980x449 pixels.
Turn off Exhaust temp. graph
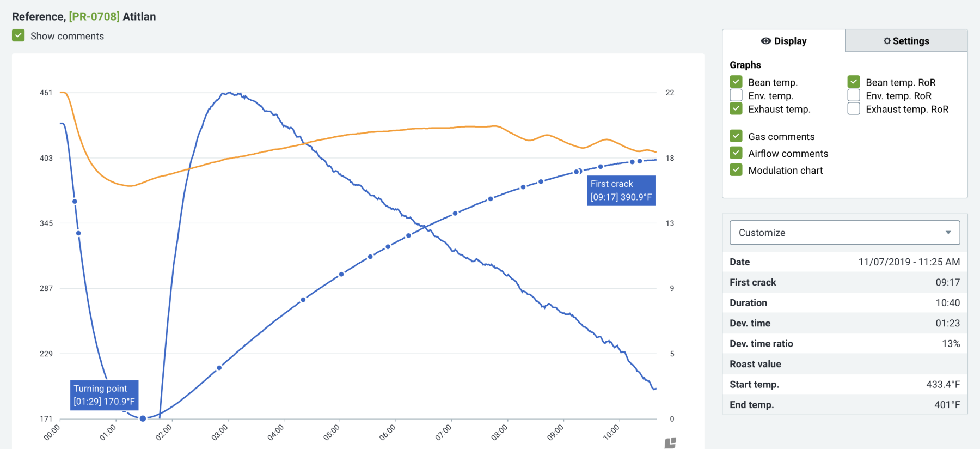[x=736, y=108]
